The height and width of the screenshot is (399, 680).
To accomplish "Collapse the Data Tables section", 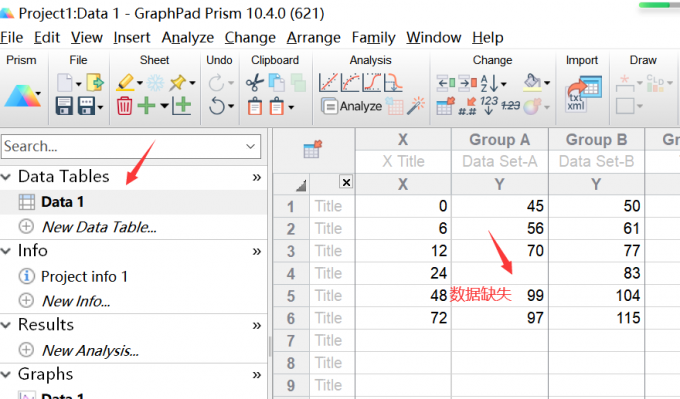I will click(6, 177).
